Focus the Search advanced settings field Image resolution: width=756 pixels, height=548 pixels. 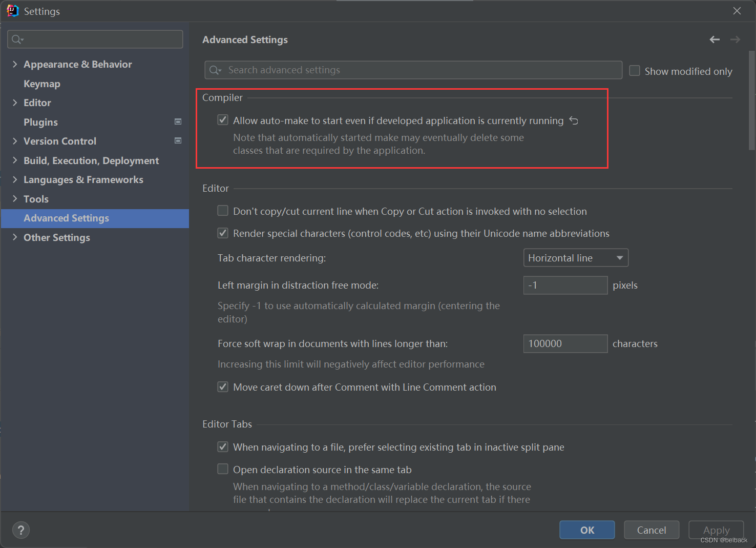413,70
